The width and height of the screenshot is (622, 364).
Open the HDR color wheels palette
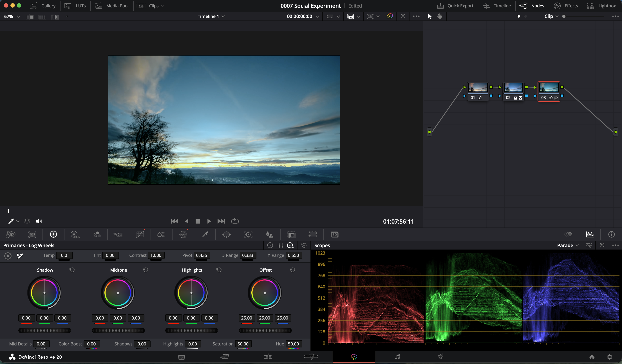point(75,234)
